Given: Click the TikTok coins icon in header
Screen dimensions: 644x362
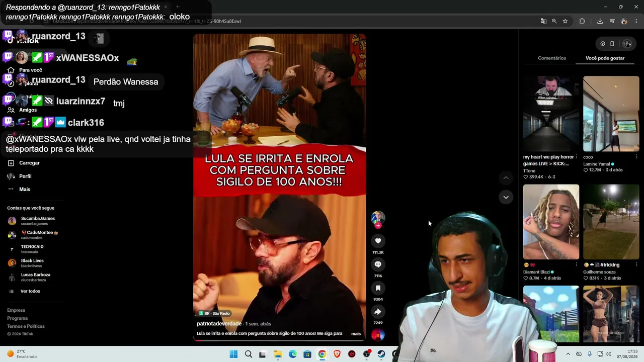Looking at the screenshot, I should pyautogui.click(x=603, y=44).
